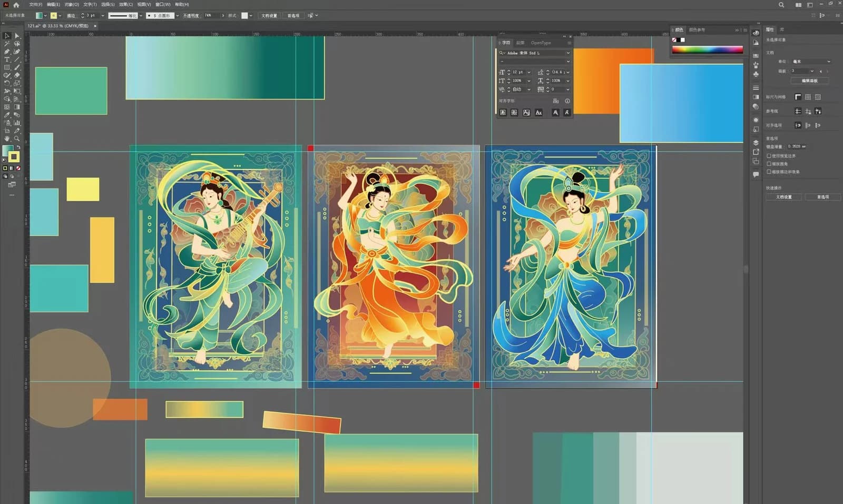This screenshot has height=504, width=843.
Task: Toggle show grid button in Properties
Action: click(808, 97)
